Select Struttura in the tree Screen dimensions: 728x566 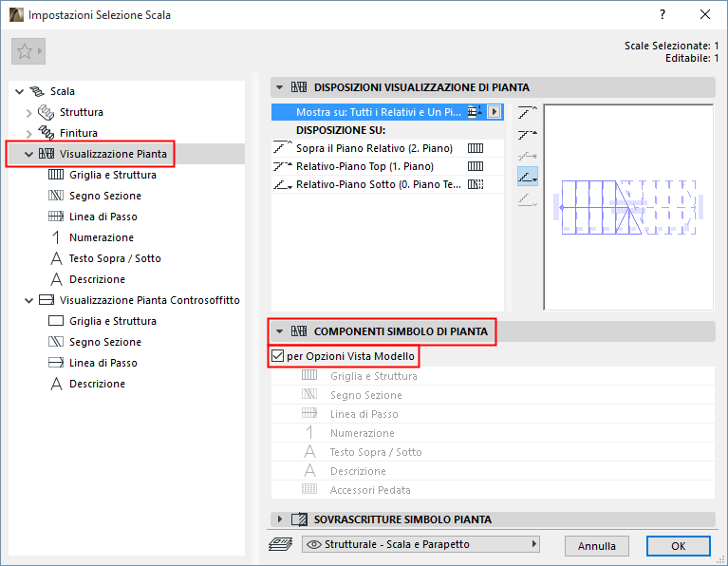pos(82,112)
